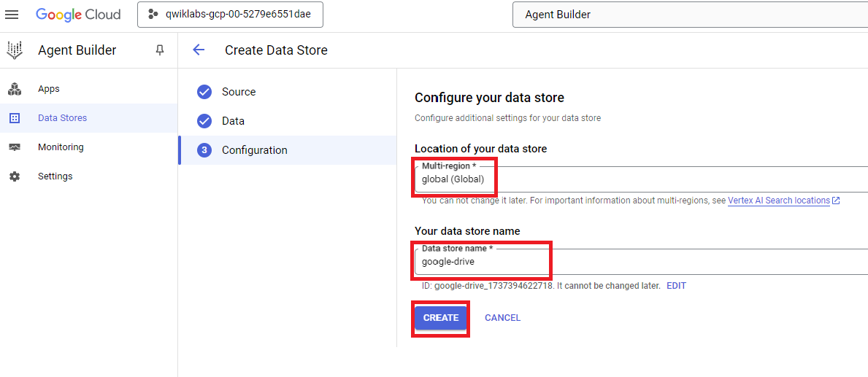
Task: Open the Vertex AI Search locations link
Action: (778, 201)
